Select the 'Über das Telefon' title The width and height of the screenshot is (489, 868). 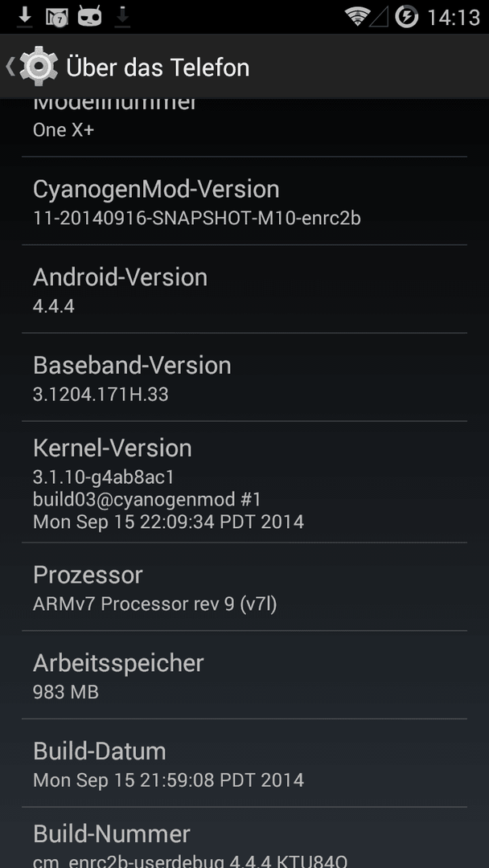pos(158,68)
